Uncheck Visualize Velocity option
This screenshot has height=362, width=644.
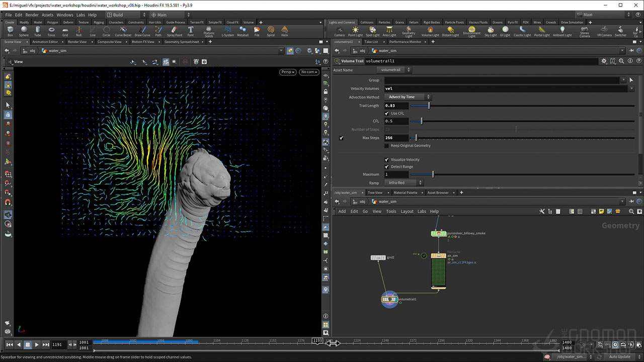387,159
